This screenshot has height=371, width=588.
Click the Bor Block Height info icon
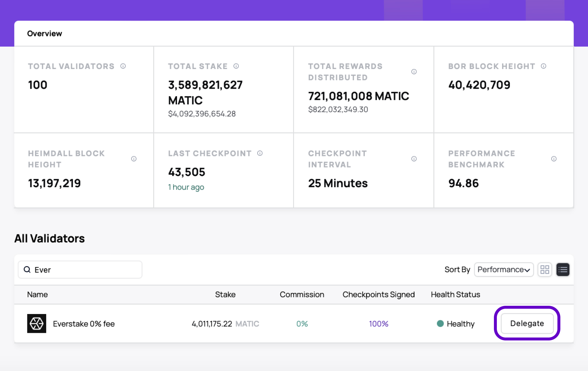(x=544, y=66)
